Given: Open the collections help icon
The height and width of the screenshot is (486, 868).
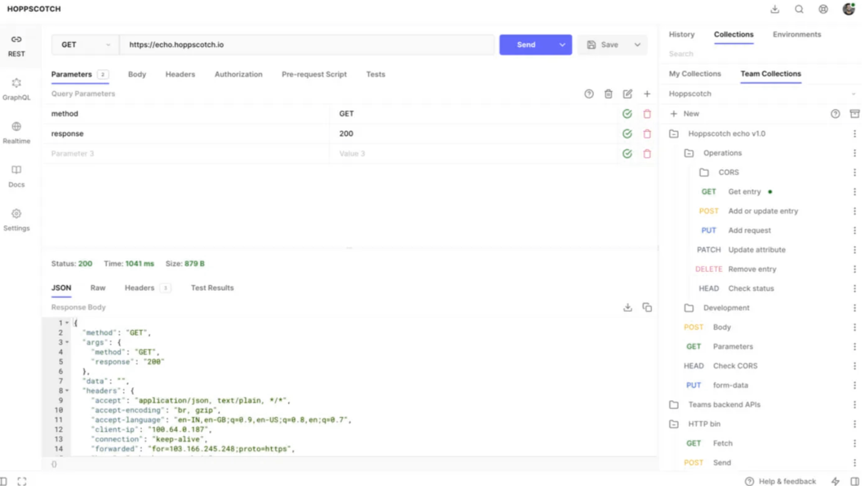Looking at the screenshot, I should tap(835, 114).
